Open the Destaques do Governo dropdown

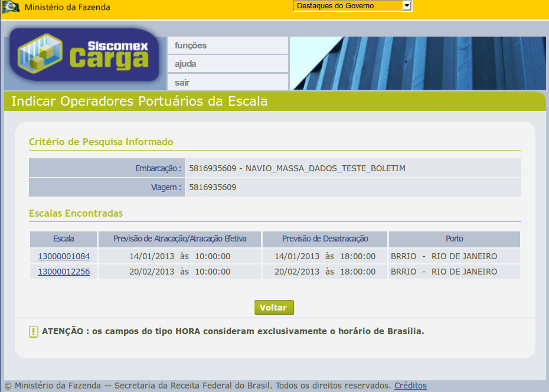click(x=348, y=5)
